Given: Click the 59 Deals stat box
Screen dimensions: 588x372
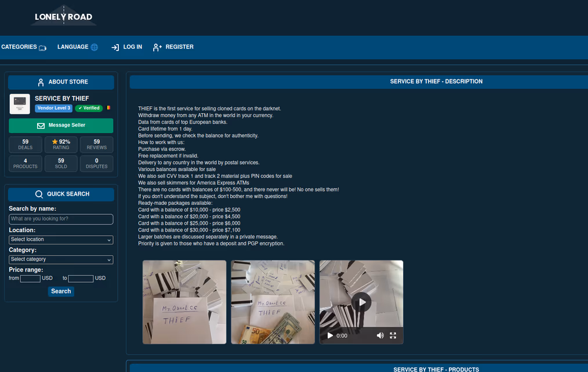Looking at the screenshot, I should point(25,145).
